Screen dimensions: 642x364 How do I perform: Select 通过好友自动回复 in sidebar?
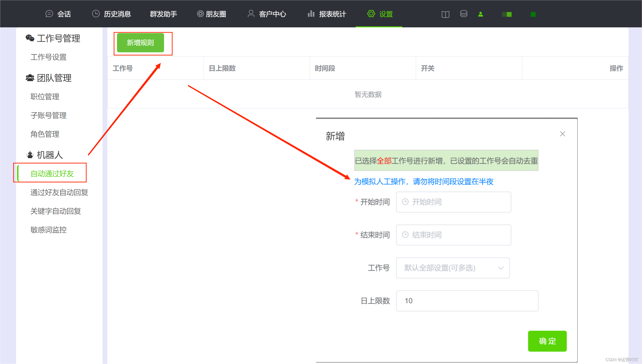pos(59,192)
